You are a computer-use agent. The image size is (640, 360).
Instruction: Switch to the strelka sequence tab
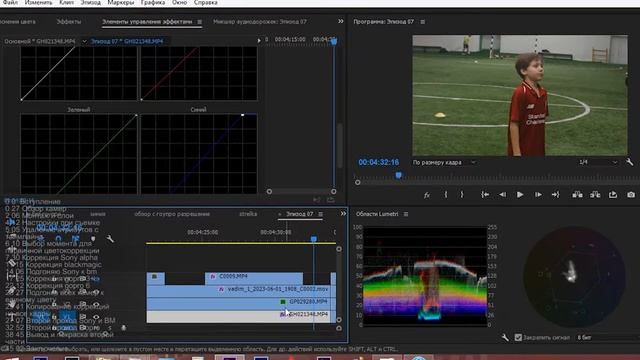tap(248, 214)
